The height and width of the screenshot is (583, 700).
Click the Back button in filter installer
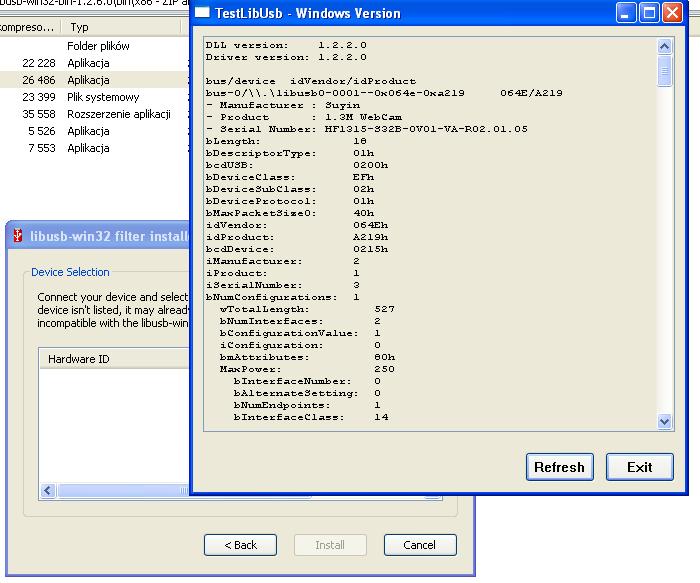coord(240,545)
